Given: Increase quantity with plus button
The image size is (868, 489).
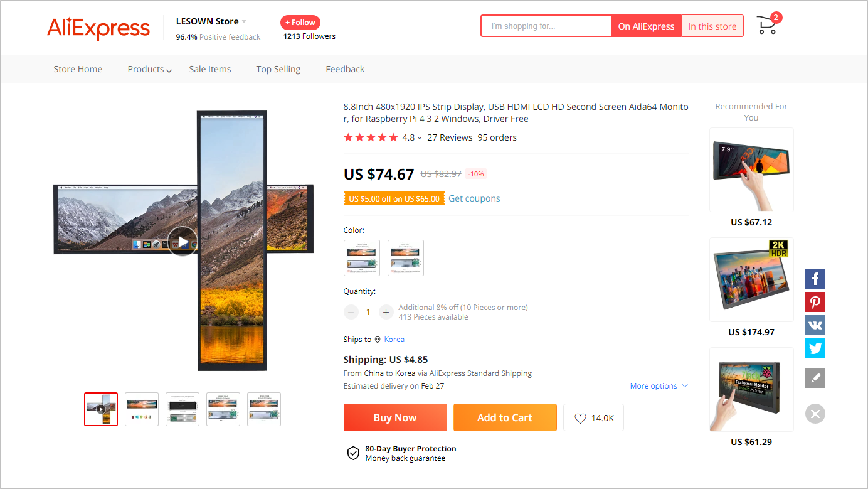Looking at the screenshot, I should coord(386,312).
